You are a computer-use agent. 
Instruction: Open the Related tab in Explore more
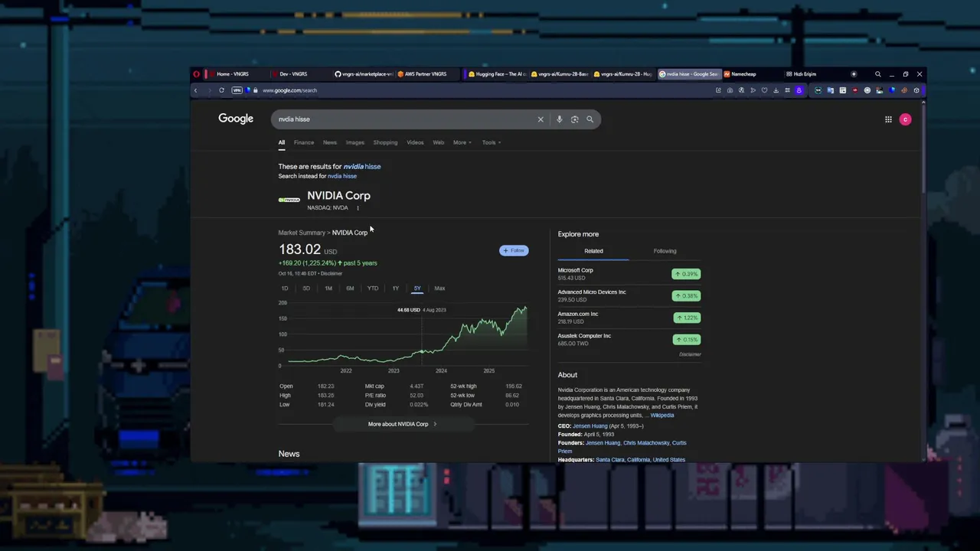593,251
